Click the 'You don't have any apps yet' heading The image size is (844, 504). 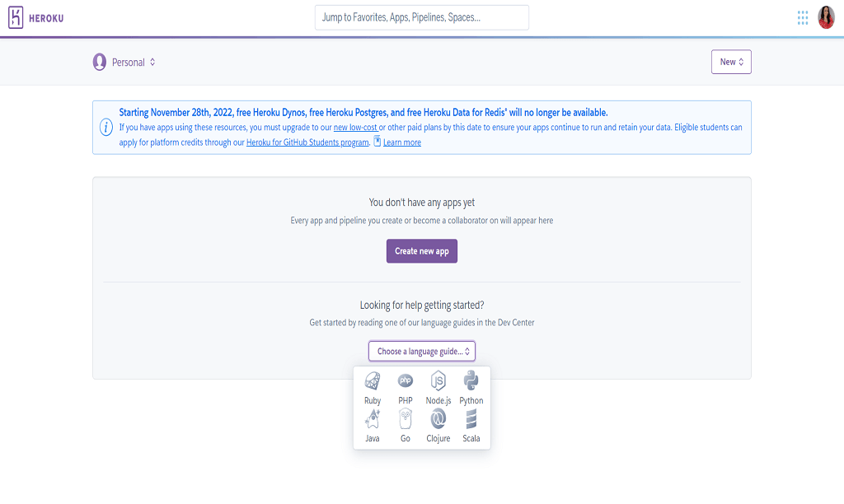(x=422, y=203)
